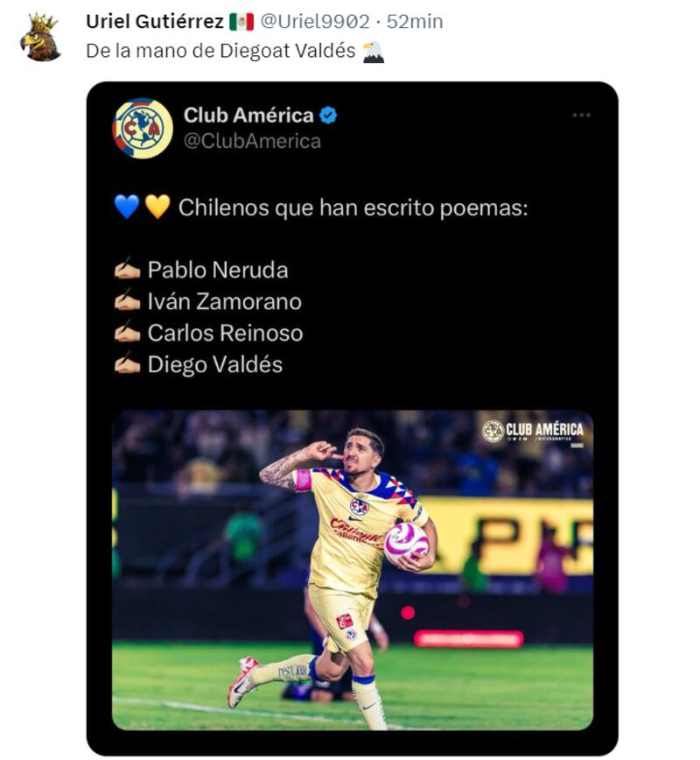Open the Club América crest profile picture

coord(143,129)
